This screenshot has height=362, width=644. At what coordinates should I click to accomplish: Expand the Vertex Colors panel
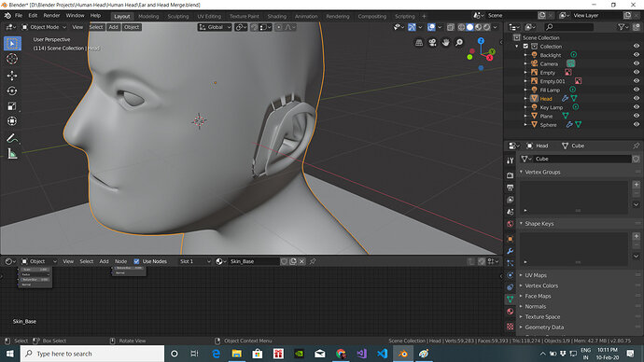click(541, 285)
